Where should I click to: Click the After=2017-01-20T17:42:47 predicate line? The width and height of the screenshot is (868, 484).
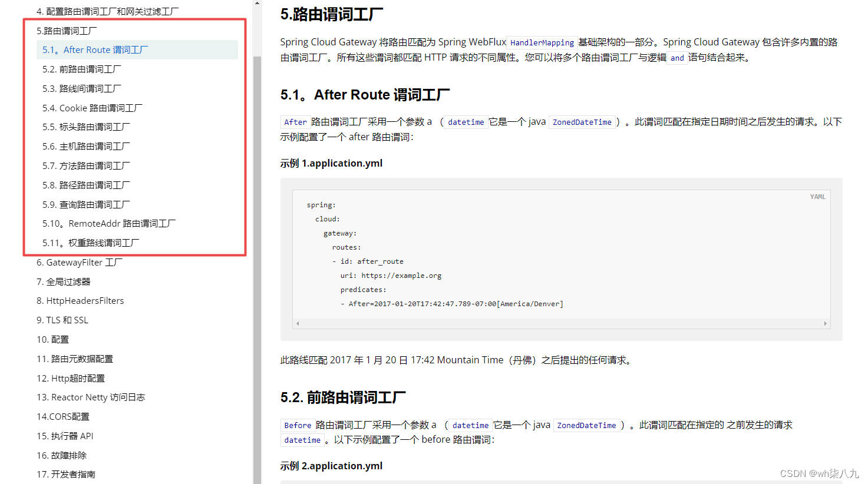pyautogui.click(x=452, y=304)
